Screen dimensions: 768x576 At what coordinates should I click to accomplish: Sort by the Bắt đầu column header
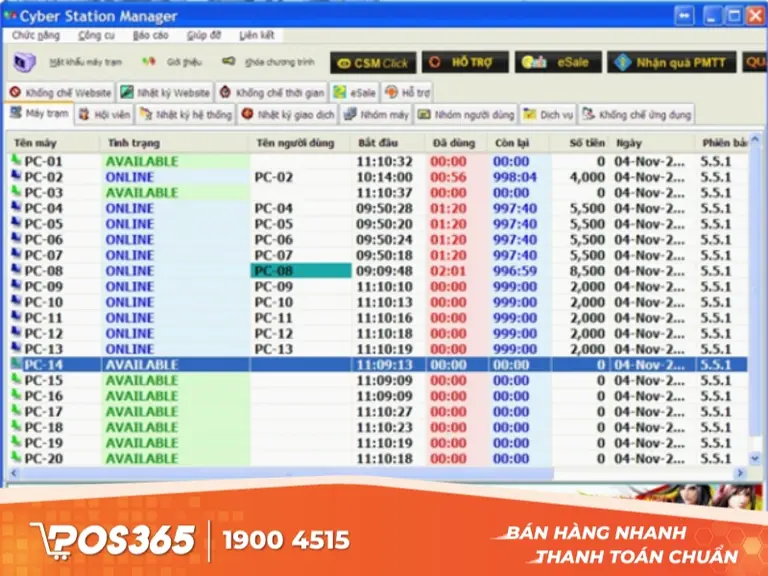click(387, 143)
